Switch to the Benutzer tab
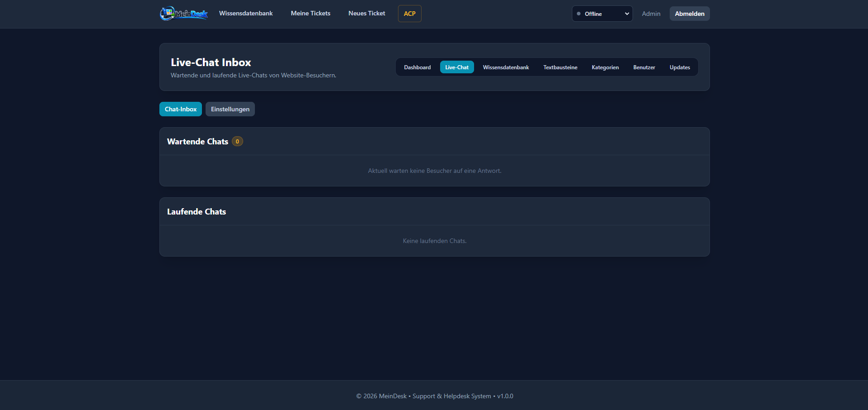This screenshot has width=868, height=410. point(644,67)
